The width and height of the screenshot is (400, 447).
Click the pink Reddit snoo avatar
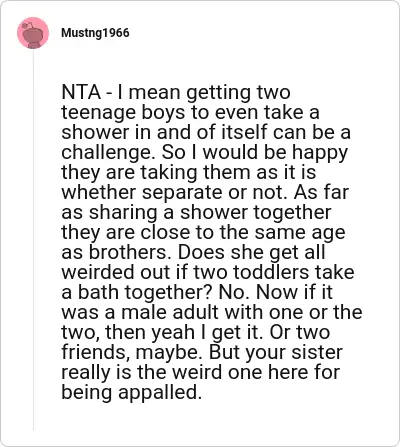point(33,33)
